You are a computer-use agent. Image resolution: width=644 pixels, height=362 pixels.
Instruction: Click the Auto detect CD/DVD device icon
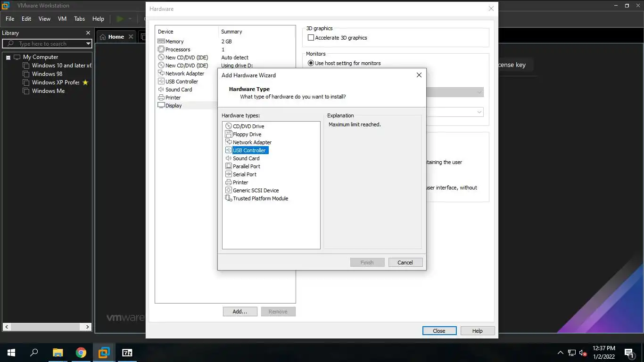click(161, 58)
